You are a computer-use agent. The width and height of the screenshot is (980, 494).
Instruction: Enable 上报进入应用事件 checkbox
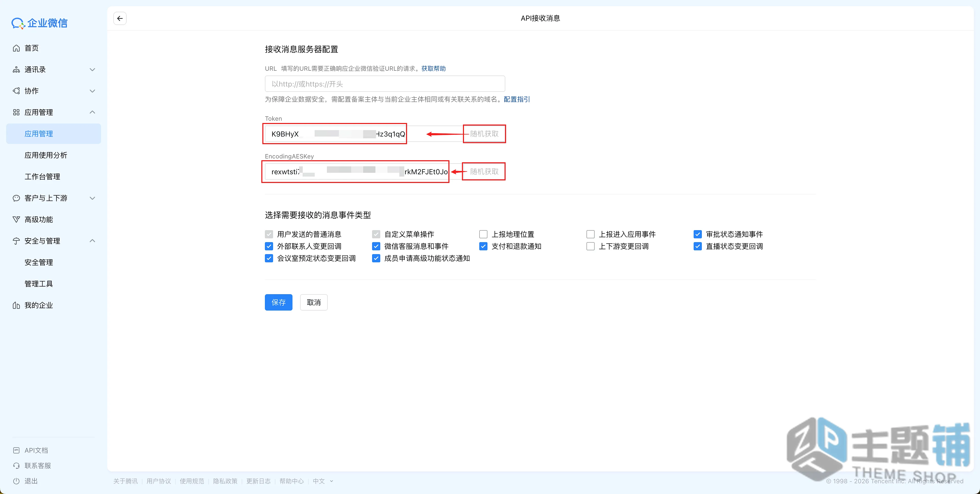591,234
